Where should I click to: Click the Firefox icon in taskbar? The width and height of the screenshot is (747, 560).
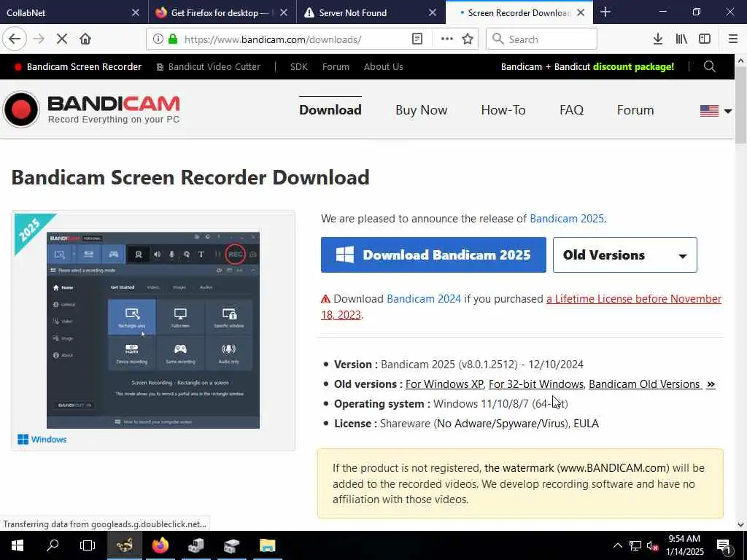tap(160, 545)
